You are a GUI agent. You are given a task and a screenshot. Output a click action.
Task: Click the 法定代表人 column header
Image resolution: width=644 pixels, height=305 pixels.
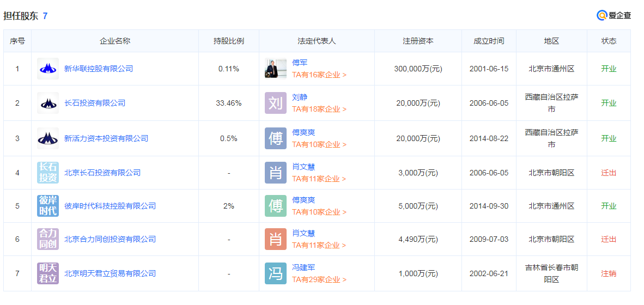pyautogui.click(x=317, y=41)
